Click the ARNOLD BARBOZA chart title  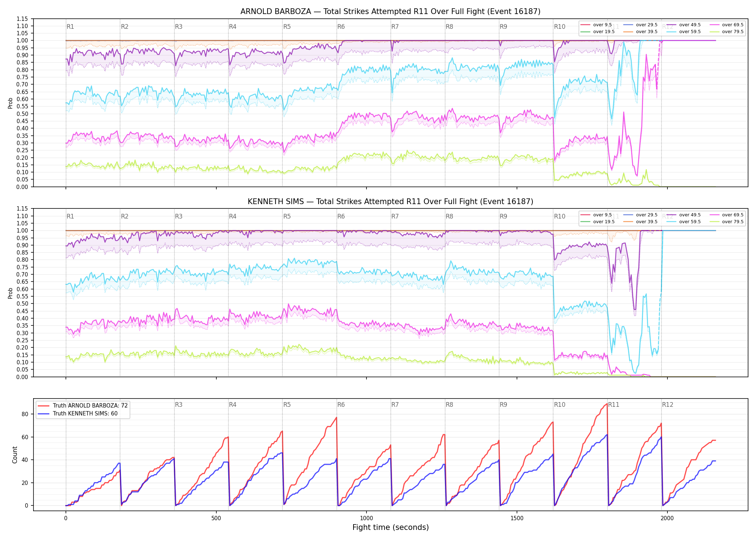pyautogui.click(x=390, y=12)
